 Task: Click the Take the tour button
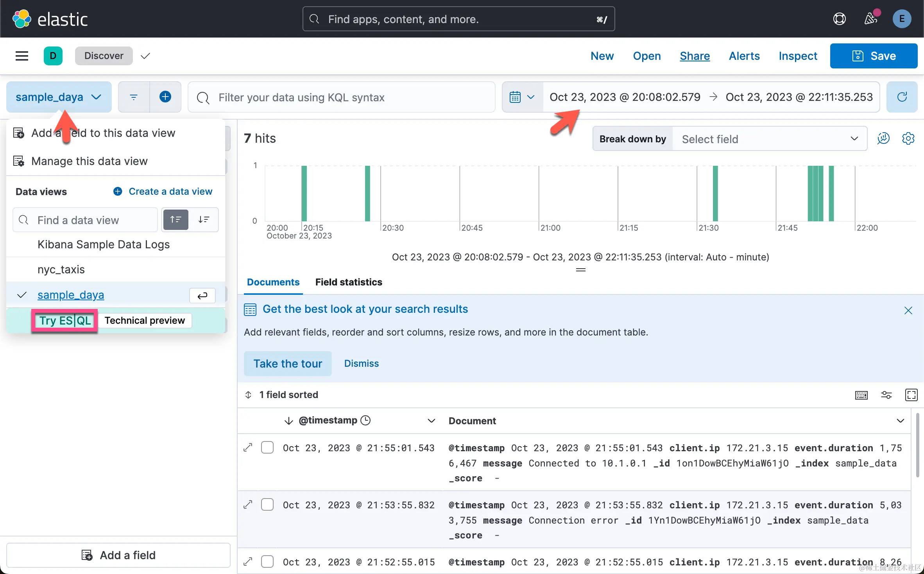click(288, 364)
